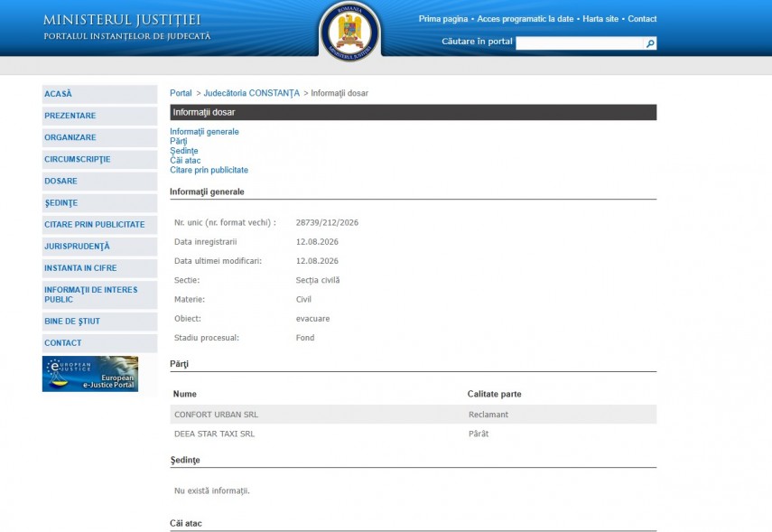
Task: Click the Ministerul Justitiei coat of arms emblem
Action: click(x=349, y=32)
